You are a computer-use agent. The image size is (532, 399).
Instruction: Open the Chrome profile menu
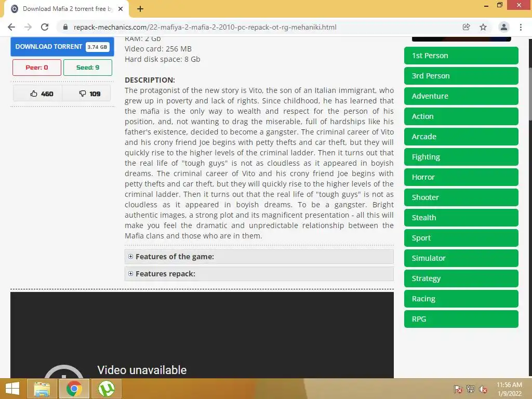click(x=504, y=27)
